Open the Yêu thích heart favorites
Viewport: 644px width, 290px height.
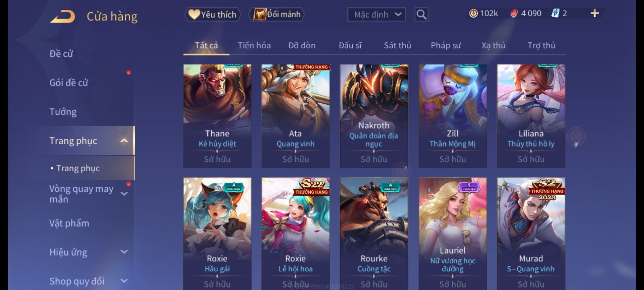[x=213, y=15]
